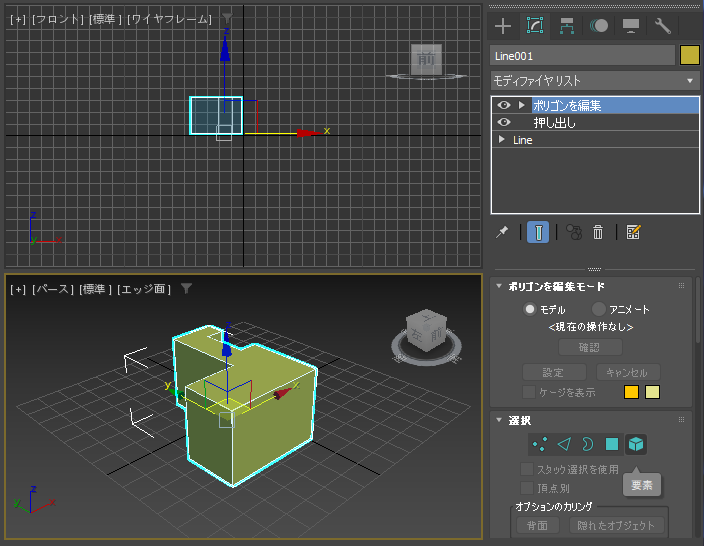Image resolution: width=704 pixels, height=546 pixels.
Task: Open the [+] menu in perspective viewport
Action: pyautogui.click(x=18, y=289)
